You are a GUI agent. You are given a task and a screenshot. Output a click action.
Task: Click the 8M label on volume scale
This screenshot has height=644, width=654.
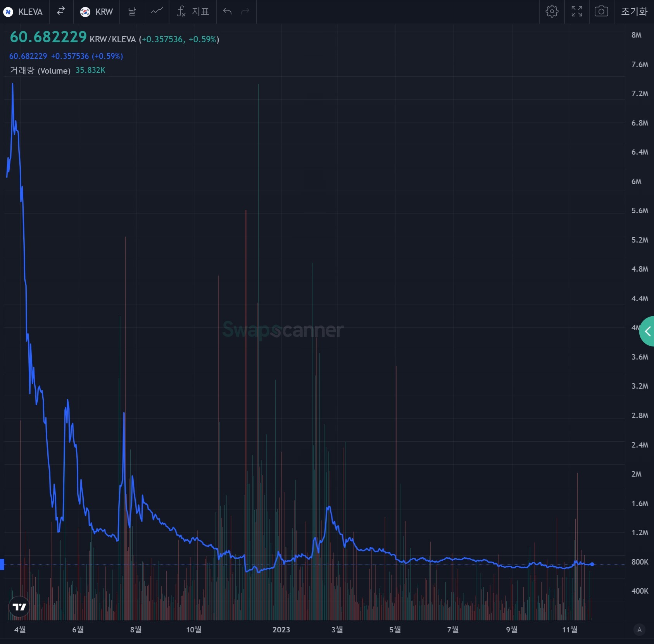coord(636,35)
